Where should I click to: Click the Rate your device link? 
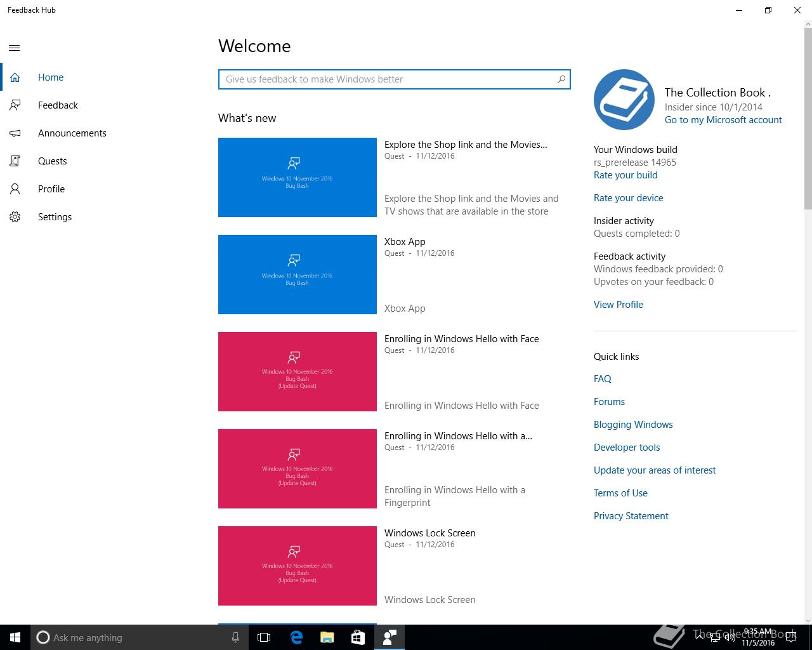628,198
